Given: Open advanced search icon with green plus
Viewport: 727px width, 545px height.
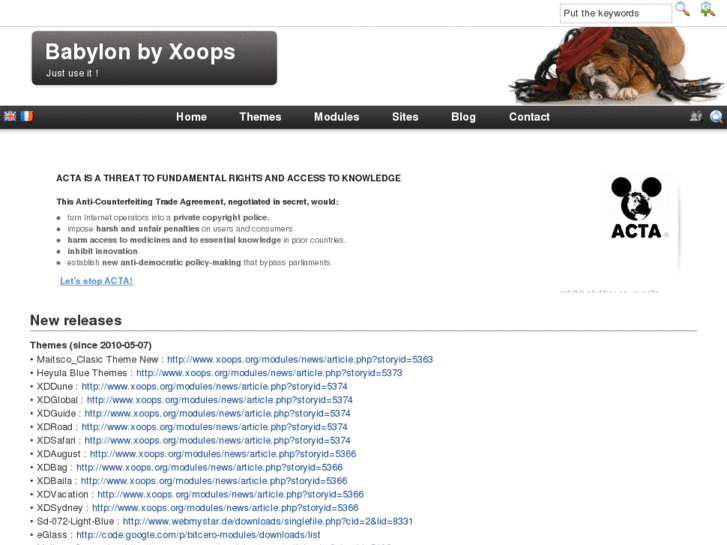Looking at the screenshot, I should [708, 9].
